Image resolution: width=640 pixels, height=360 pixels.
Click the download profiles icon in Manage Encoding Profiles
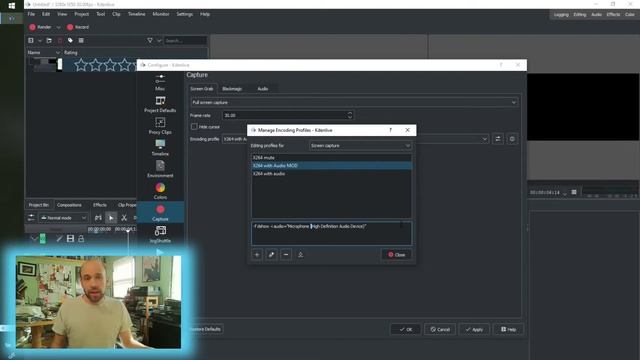(300, 255)
